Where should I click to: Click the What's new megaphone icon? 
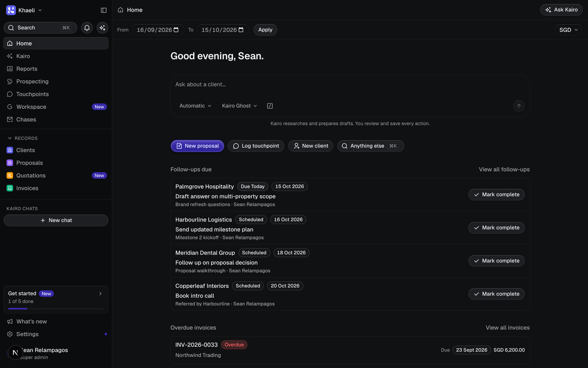tap(10, 322)
